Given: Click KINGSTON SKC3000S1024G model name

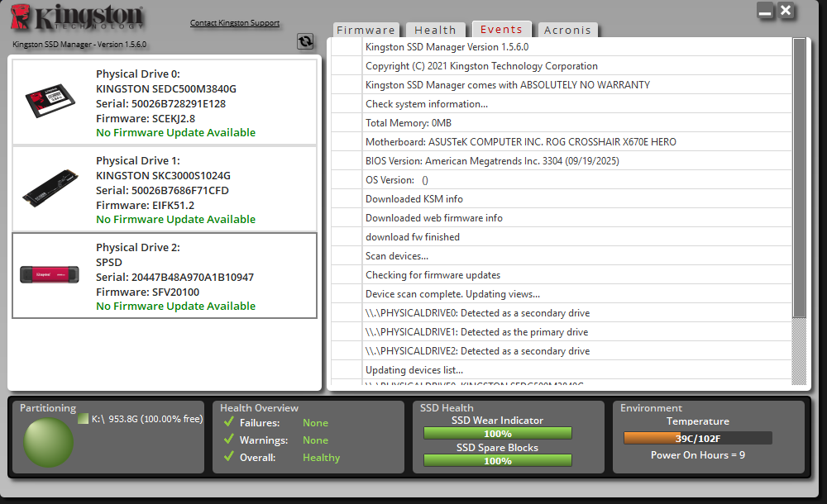Looking at the screenshot, I should tap(163, 175).
